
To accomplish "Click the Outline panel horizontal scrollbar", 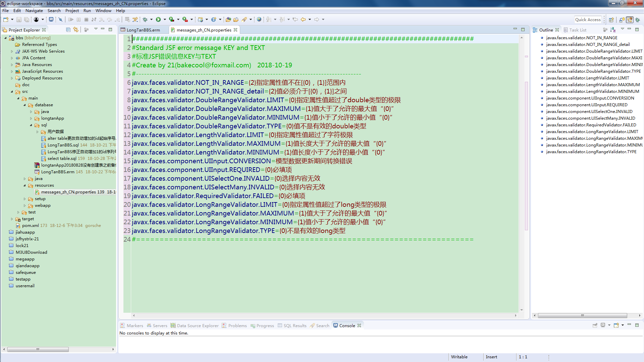I will point(582,315).
